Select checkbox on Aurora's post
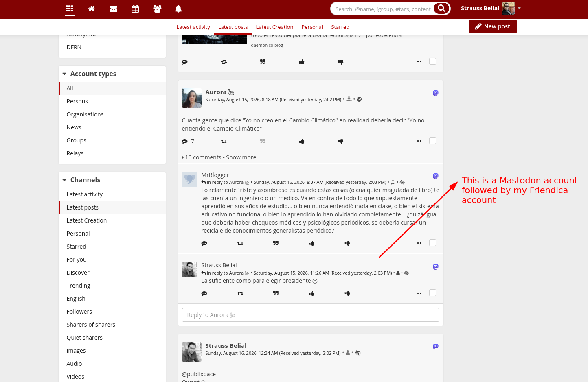 (x=432, y=141)
